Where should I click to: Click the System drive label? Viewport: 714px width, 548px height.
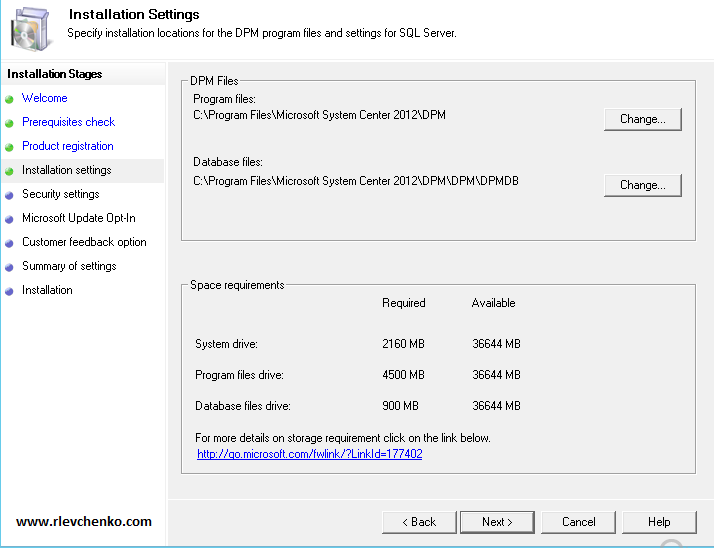click(x=226, y=344)
